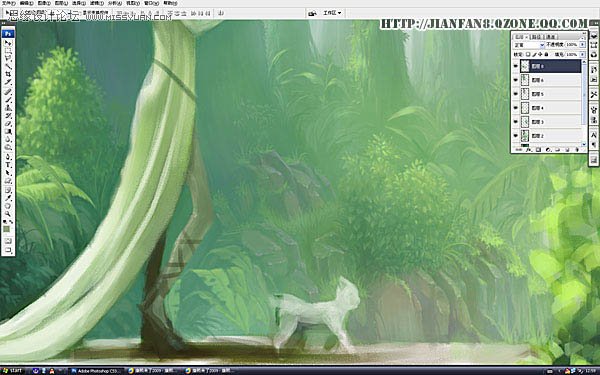Hide layer 图层 2 with eye icon
The image size is (600, 375).
515,136
